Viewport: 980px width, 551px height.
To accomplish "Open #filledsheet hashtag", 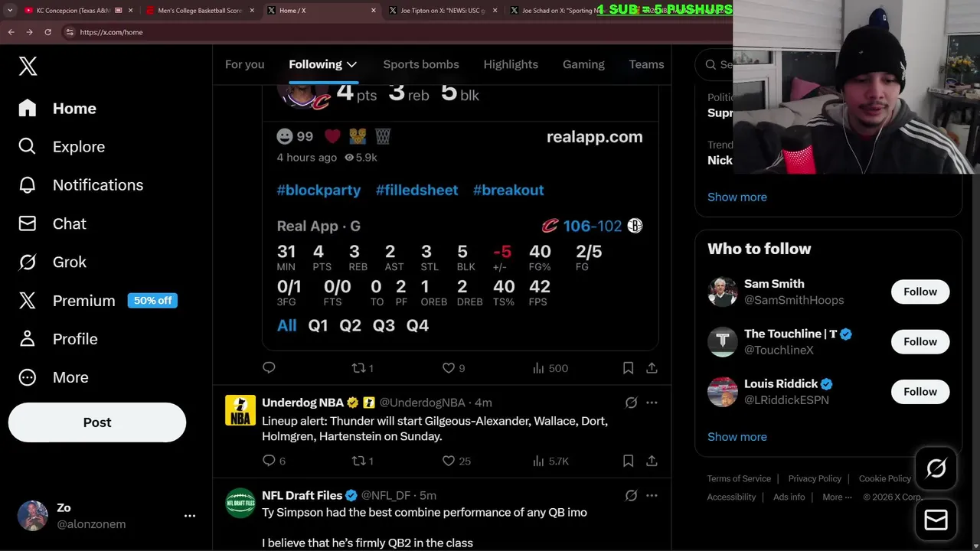I will coord(416,190).
